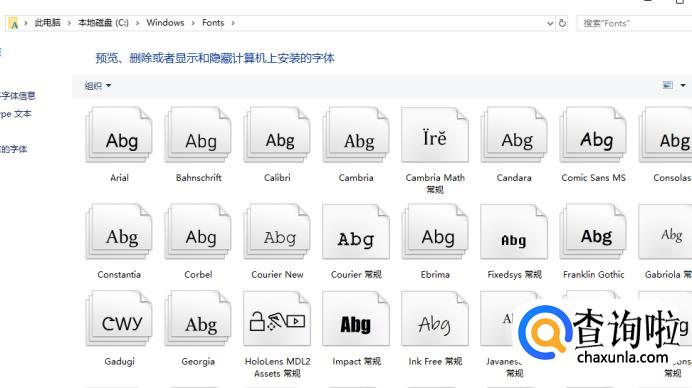
Task: Expand chevron after Windows in breadcrumb
Action: (193, 23)
